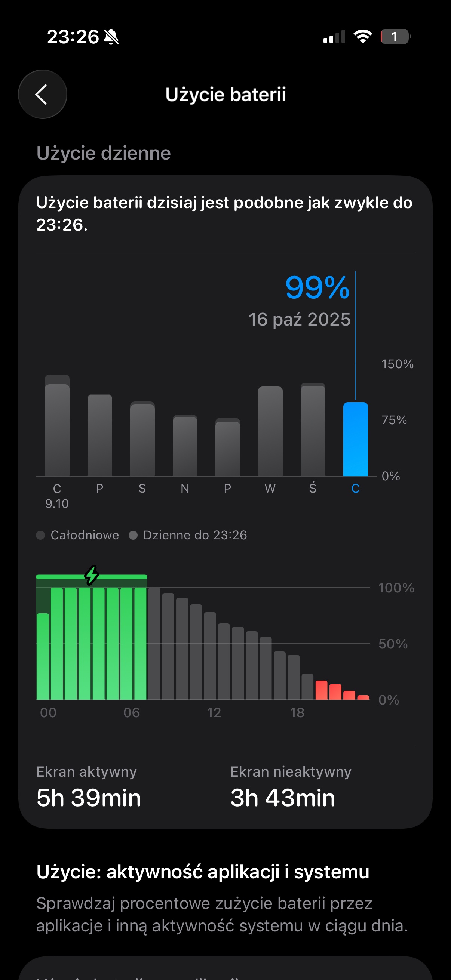
Task: Select the N day usage bar
Action: pos(185,446)
